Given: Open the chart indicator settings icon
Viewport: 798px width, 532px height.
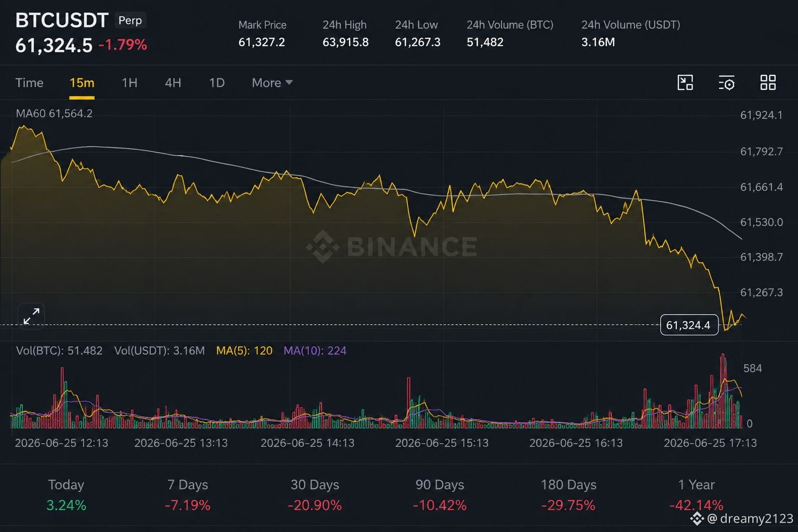Looking at the screenshot, I should (726, 83).
